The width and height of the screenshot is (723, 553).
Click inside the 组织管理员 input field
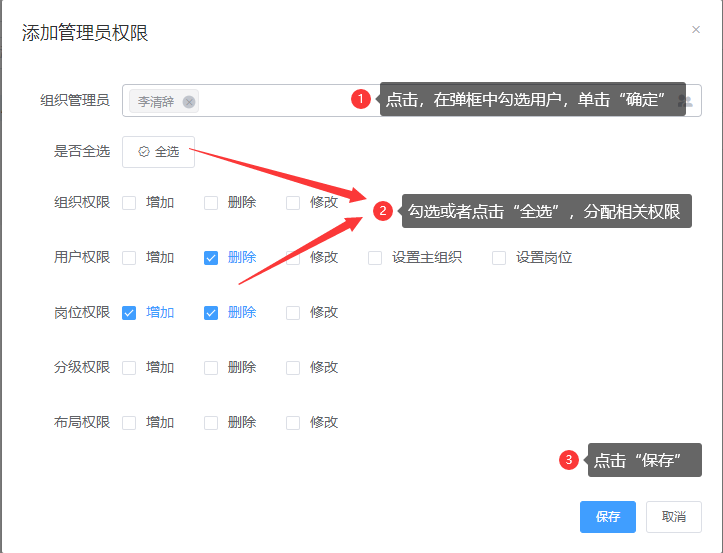click(x=412, y=101)
